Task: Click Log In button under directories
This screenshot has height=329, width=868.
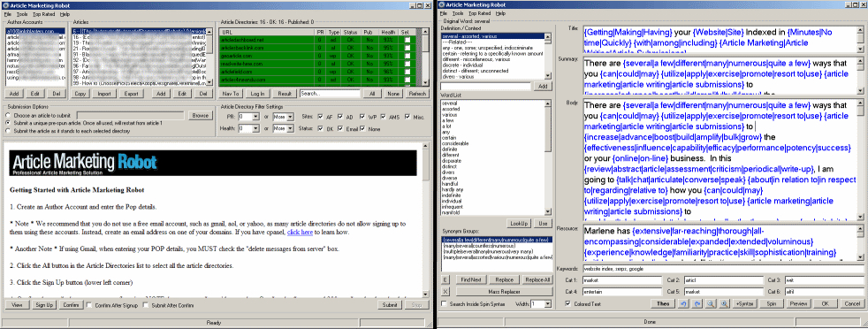Action: [257, 94]
